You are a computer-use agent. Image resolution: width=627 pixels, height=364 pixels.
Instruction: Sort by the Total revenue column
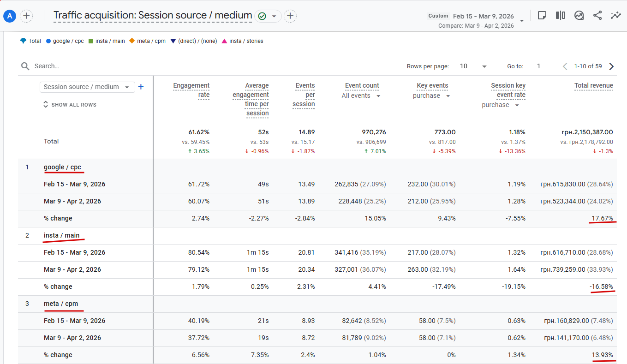tap(593, 86)
